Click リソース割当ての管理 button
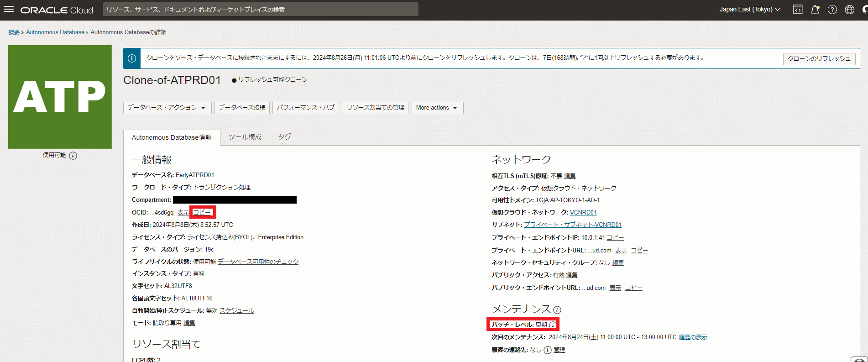 pos(375,108)
